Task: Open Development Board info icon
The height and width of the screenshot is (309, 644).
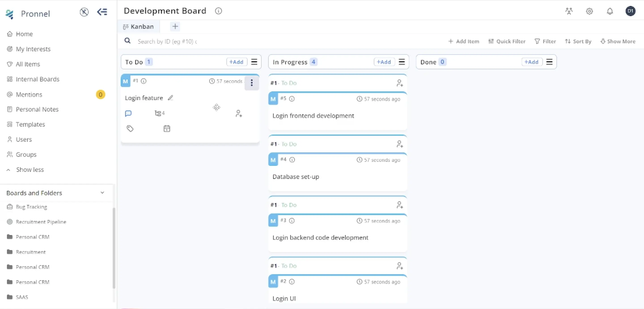Action: [x=218, y=11]
